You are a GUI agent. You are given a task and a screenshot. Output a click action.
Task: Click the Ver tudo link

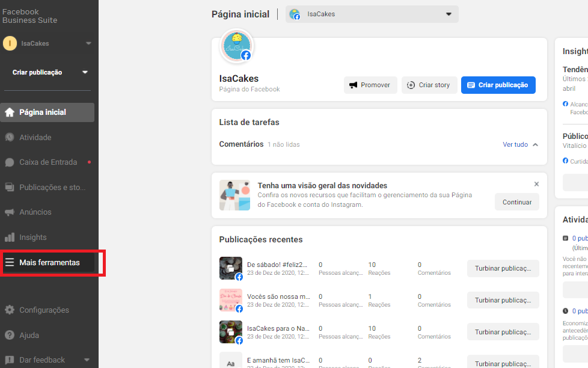[515, 144]
